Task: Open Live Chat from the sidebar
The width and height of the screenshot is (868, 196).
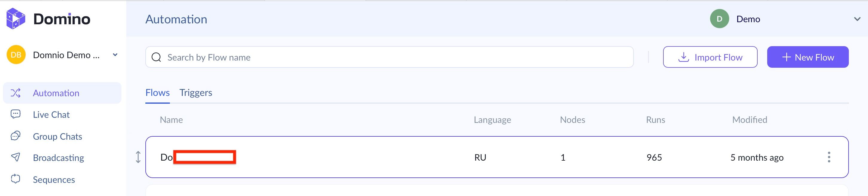Action: (x=51, y=115)
